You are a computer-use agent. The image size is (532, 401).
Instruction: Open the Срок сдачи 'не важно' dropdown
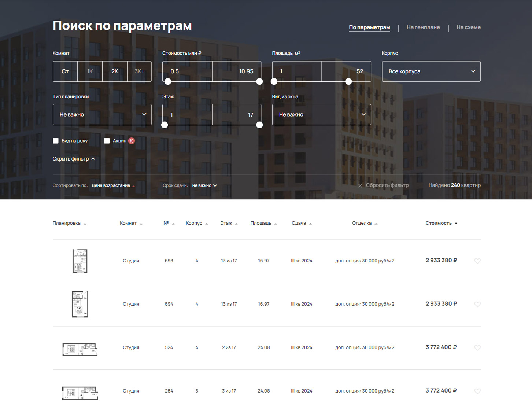click(x=204, y=185)
